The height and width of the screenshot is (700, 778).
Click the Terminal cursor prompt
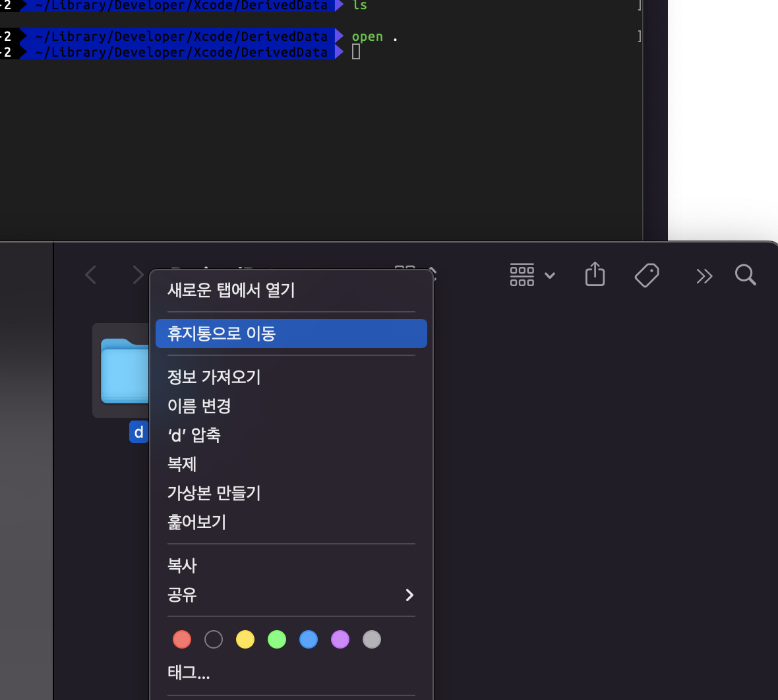coord(356,51)
